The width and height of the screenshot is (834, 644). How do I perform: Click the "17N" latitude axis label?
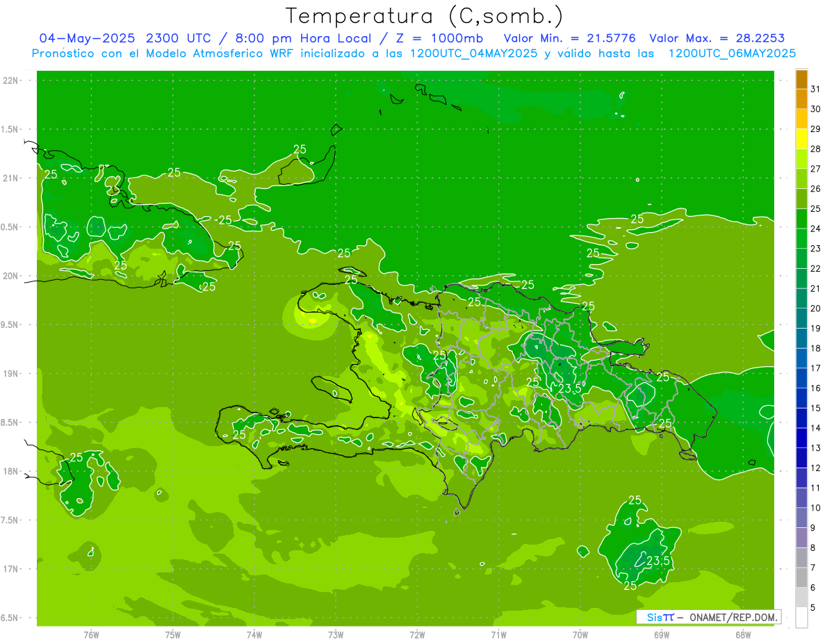click(12, 569)
